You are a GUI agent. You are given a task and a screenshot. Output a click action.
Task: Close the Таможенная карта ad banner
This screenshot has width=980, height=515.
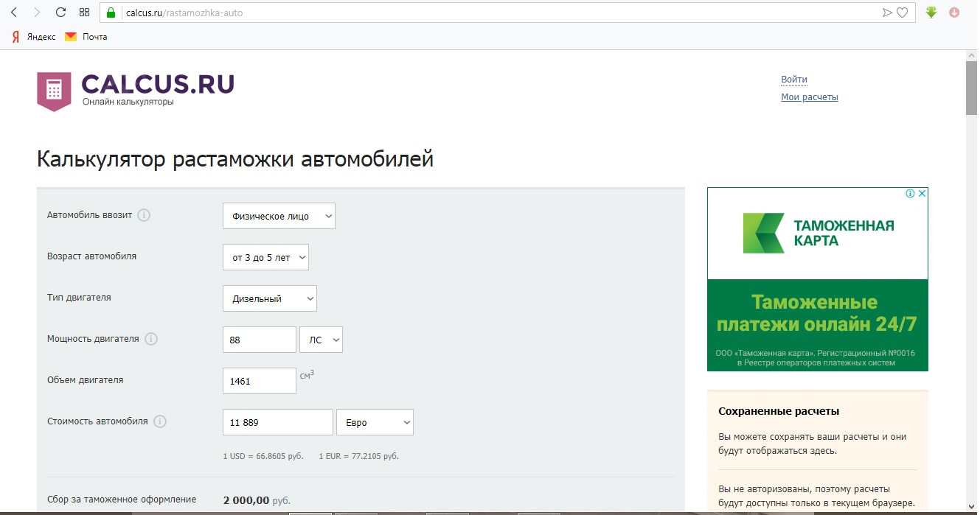(922, 193)
